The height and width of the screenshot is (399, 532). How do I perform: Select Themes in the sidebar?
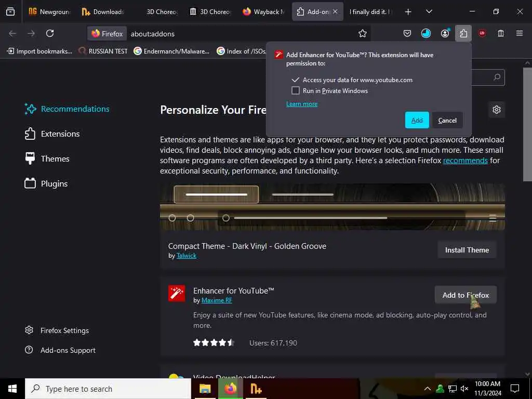tap(47, 158)
